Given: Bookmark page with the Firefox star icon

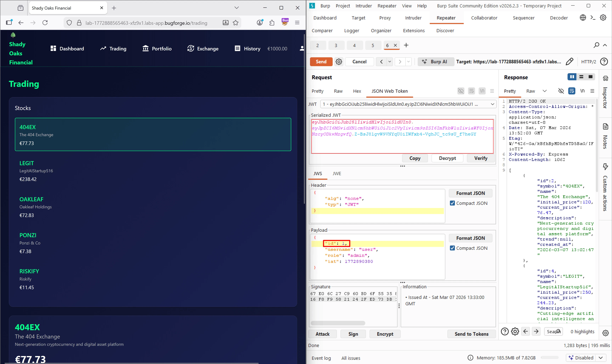Looking at the screenshot, I should tap(236, 23).
